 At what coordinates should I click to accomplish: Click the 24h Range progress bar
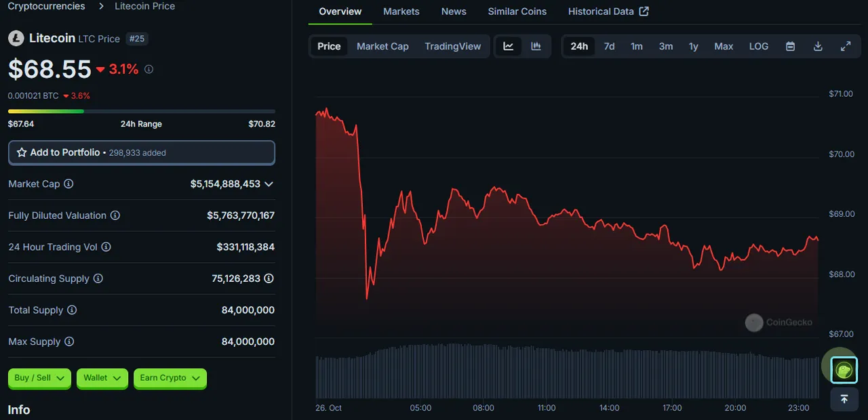point(142,111)
